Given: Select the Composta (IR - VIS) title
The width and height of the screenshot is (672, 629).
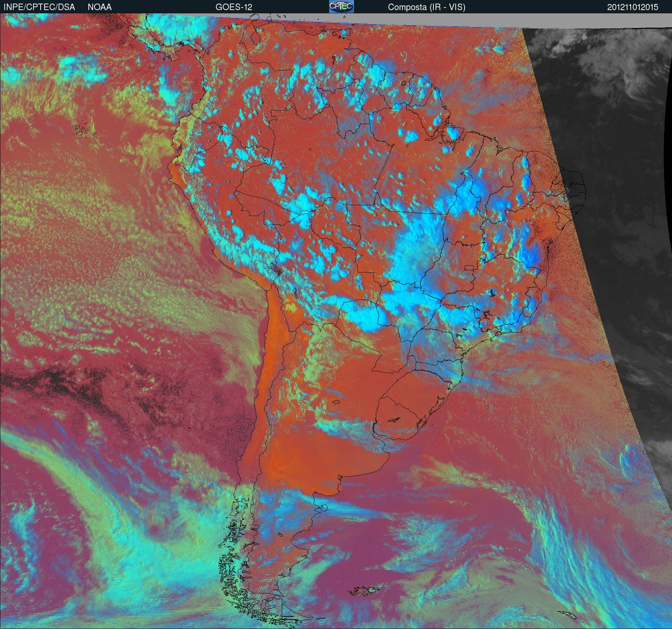Looking at the screenshot, I should pyautogui.click(x=427, y=7).
